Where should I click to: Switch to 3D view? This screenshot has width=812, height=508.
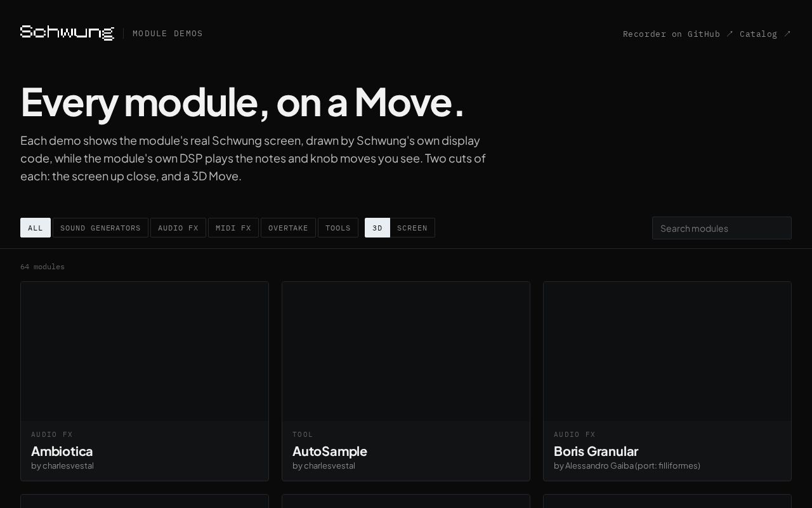pyautogui.click(x=377, y=228)
